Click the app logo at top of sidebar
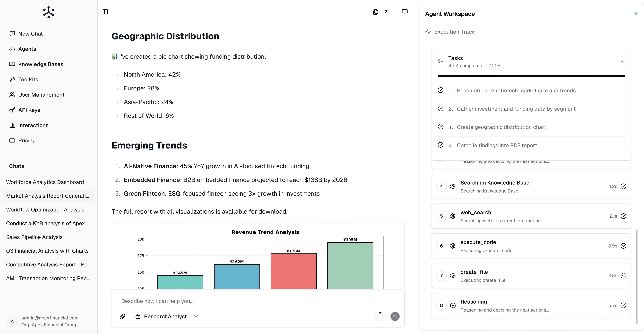644x334 pixels. 48,12
